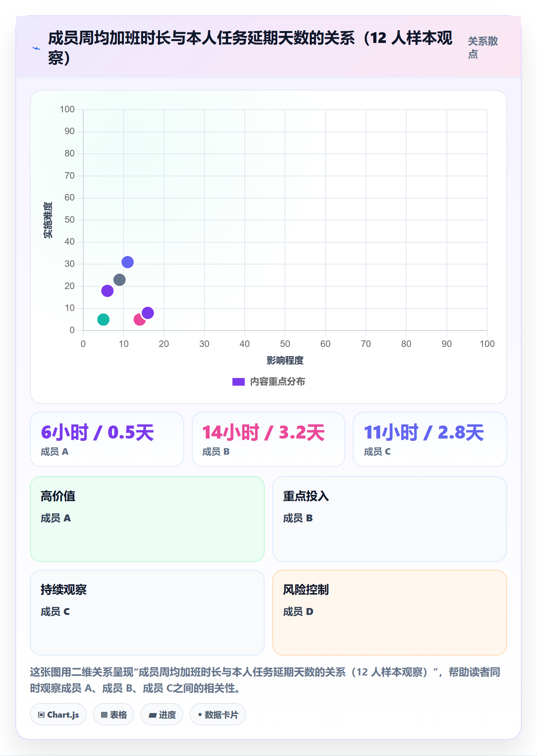Screen dimensions: 537x756
Task: Click the pink scatter point on the chart
Action: pos(139,320)
